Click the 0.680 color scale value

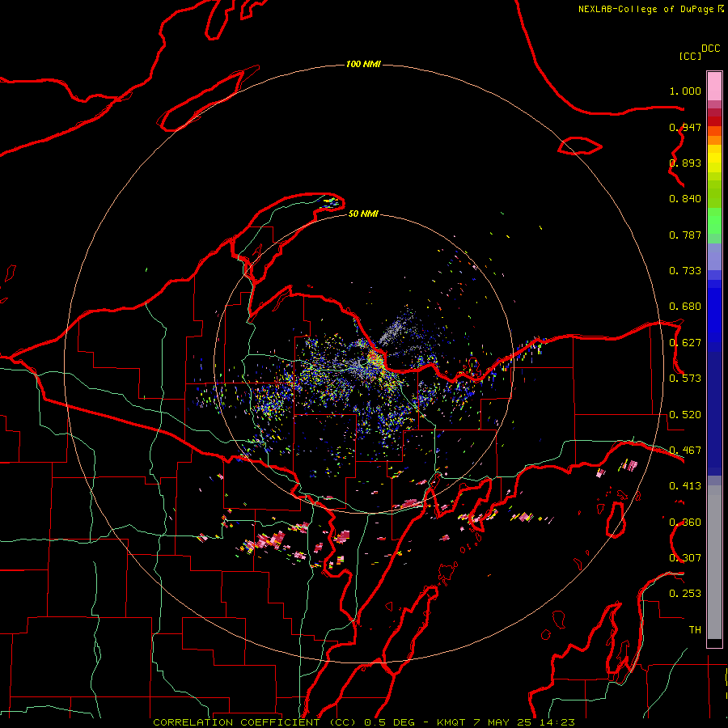pyautogui.click(x=685, y=307)
